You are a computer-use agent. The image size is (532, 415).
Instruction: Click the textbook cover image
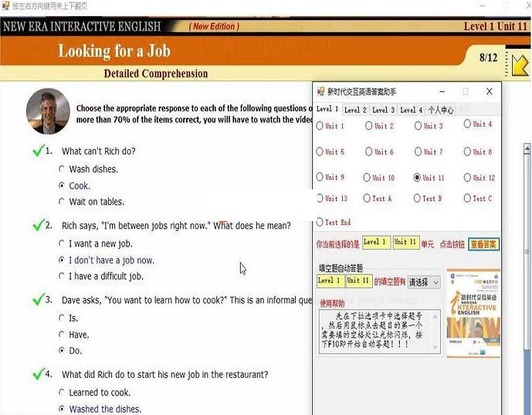click(473, 313)
